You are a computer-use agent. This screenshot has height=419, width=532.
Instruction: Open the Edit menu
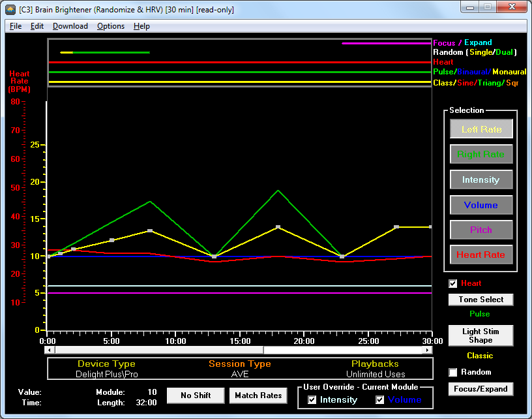[x=37, y=26]
